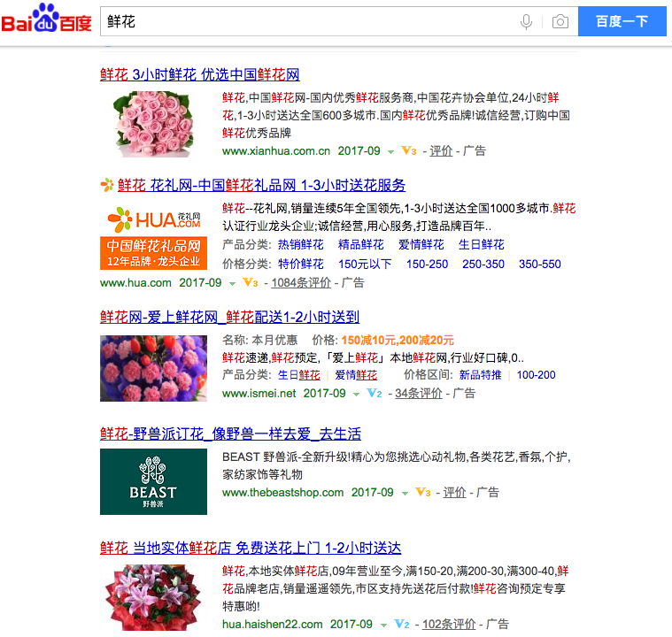Click the carnations bouquet thumbnail

point(153,368)
